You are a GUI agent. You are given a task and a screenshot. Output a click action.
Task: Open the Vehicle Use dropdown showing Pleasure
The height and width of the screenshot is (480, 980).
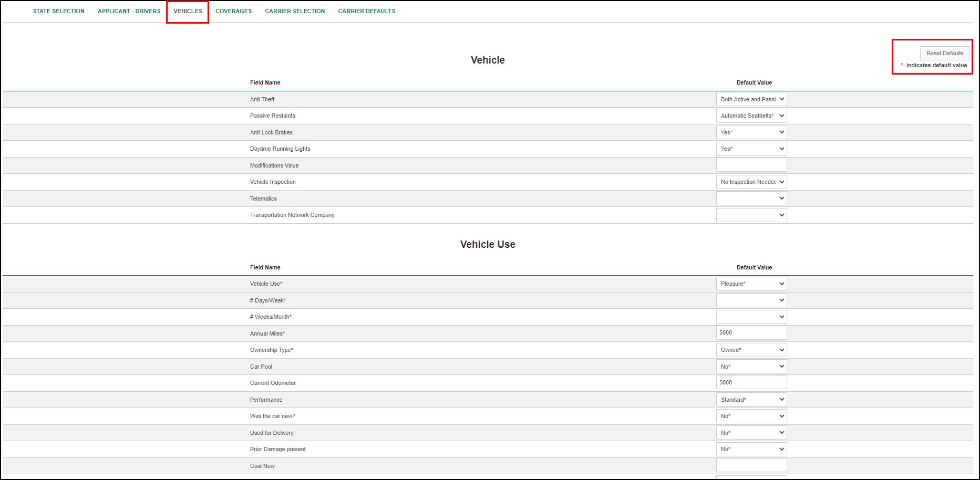coord(751,284)
